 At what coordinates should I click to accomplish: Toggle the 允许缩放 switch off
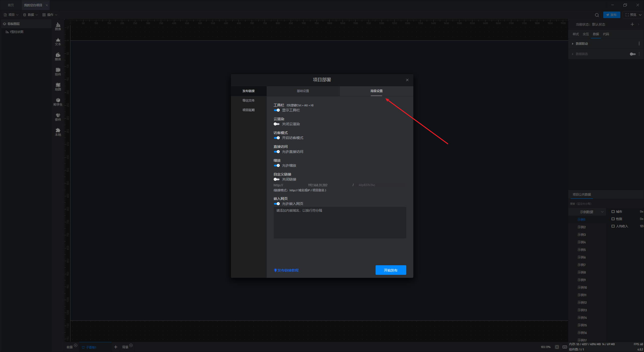coord(277,165)
